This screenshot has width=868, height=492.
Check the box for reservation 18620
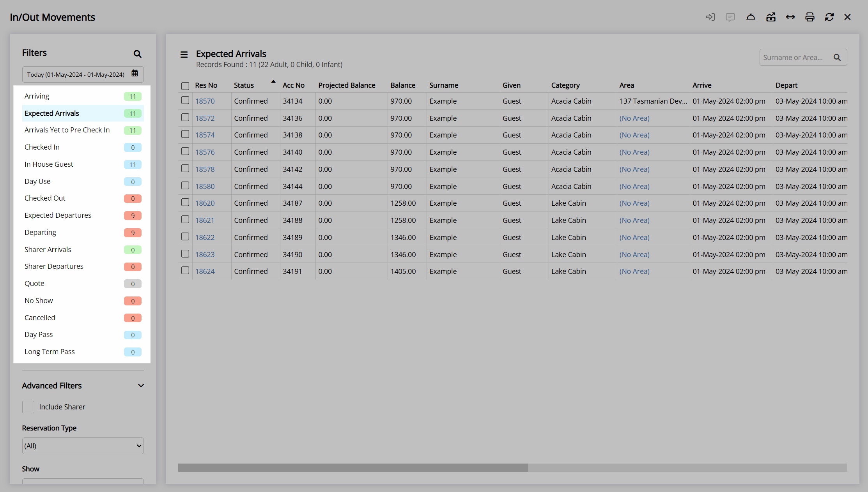coord(185,203)
